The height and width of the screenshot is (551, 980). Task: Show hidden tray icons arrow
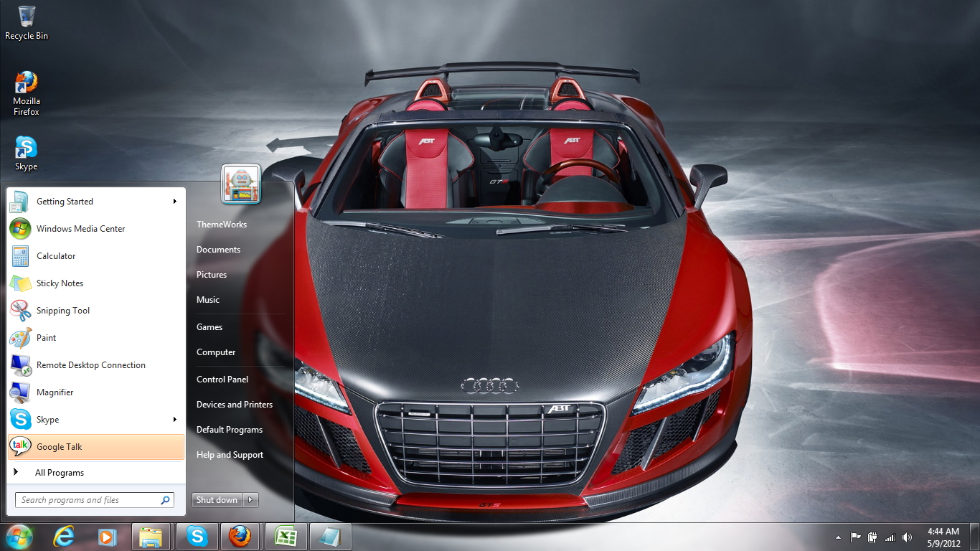point(838,537)
